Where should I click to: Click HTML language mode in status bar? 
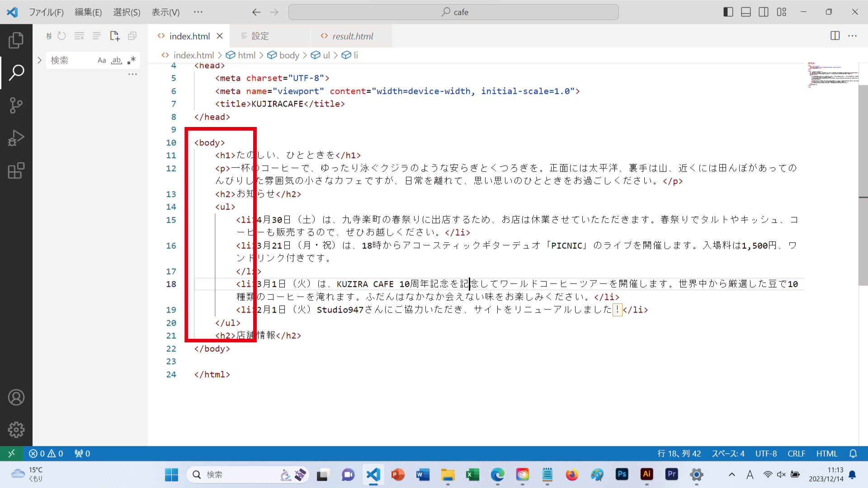tap(827, 454)
